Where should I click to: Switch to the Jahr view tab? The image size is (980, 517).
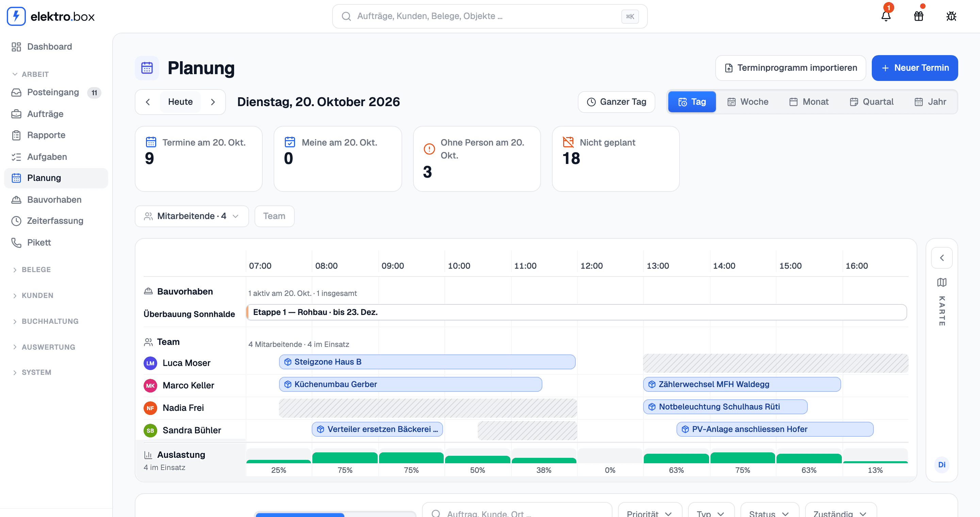point(930,102)
